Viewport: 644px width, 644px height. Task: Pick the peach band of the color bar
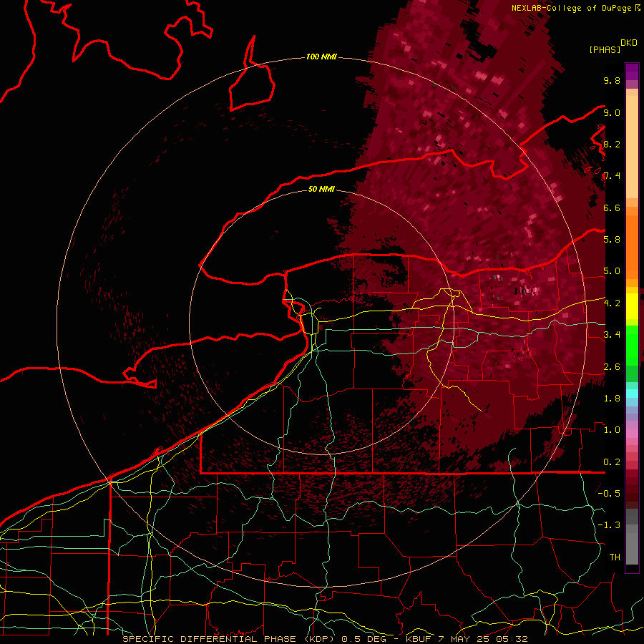click(x=632, y=148)
